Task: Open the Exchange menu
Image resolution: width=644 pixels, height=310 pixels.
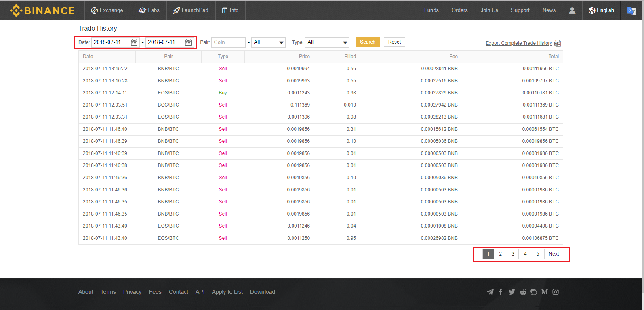Action: (107, 10)
